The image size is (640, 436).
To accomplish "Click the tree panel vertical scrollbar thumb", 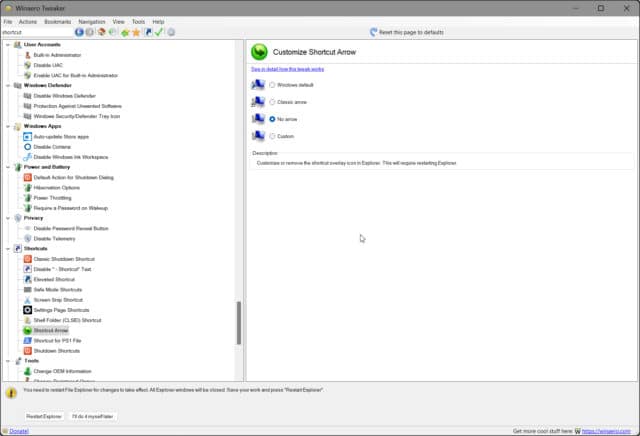I will click(239, 323).
